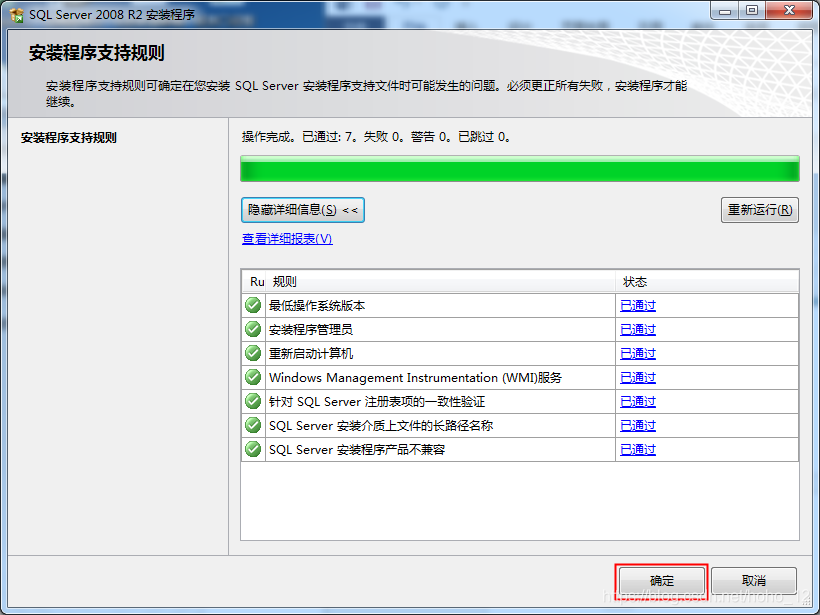
Task: Select rule text 最低操作系统版本
Action: [x=317, y=305]
